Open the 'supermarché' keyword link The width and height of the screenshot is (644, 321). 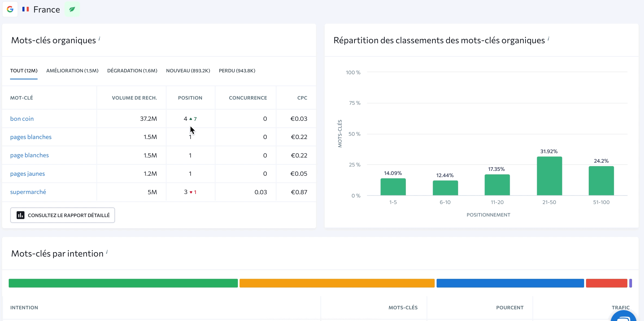(28, 192)
